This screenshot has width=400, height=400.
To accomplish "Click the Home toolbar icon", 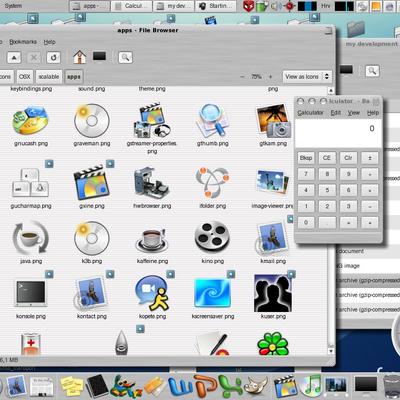I will tap(79, 57).
